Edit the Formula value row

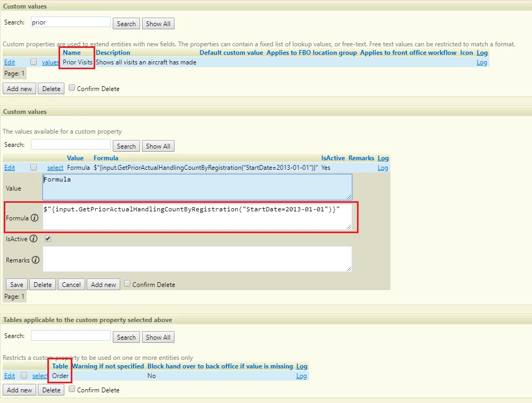pos(10,167)
